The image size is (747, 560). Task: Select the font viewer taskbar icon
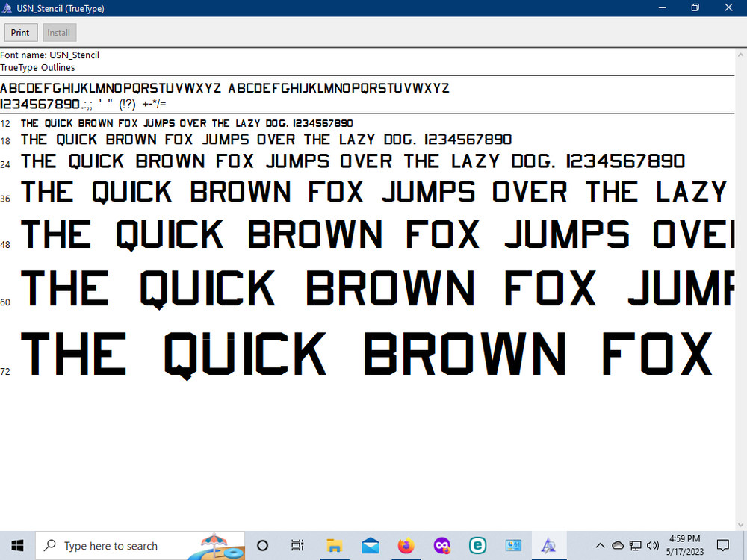point(549,546)
